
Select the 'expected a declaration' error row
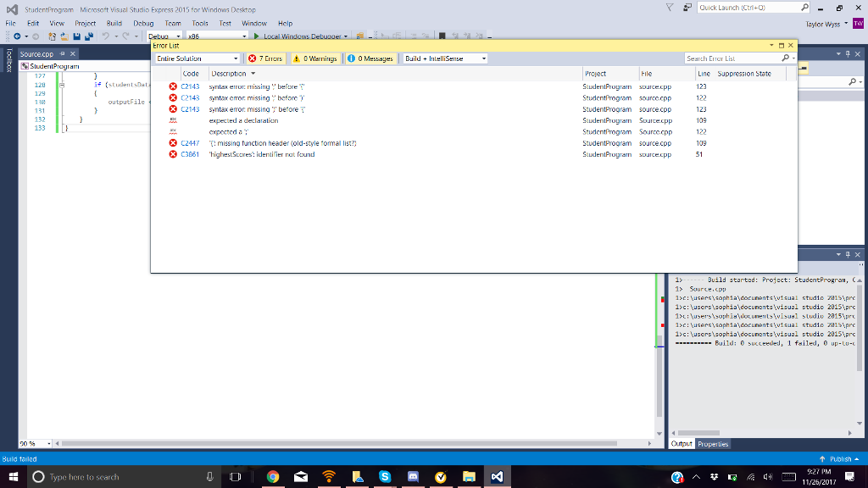[474, 120]
